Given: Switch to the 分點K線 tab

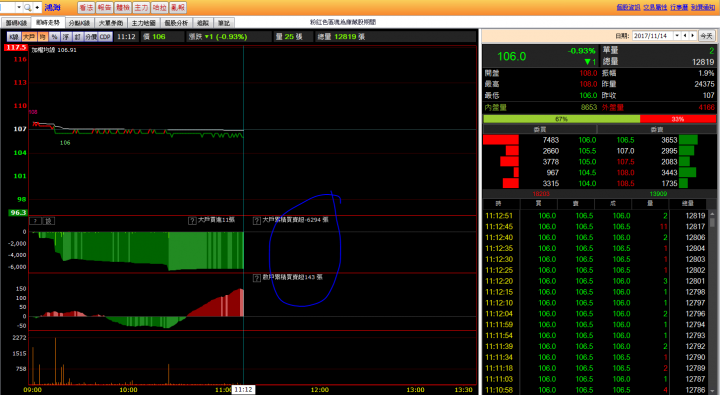Looking at the screenshot, I should coord(79,23).
